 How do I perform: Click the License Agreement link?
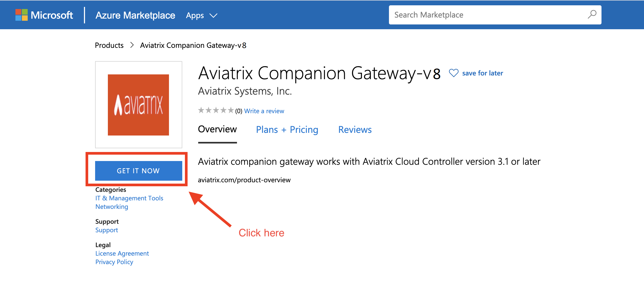pyautogui.click(x=122, y=253)
